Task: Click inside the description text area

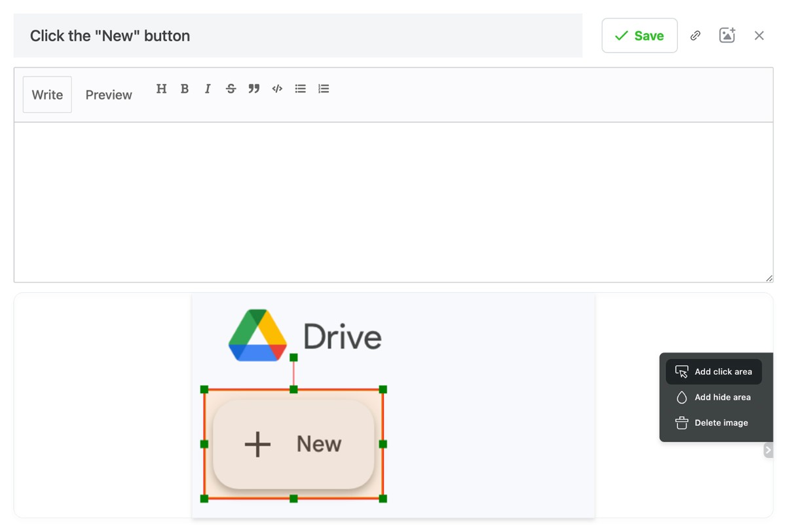Action: click(393, 202)
